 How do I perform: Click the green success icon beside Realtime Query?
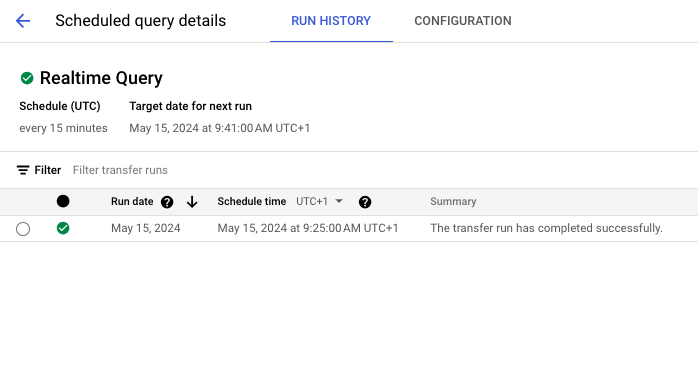click(27, 78)
